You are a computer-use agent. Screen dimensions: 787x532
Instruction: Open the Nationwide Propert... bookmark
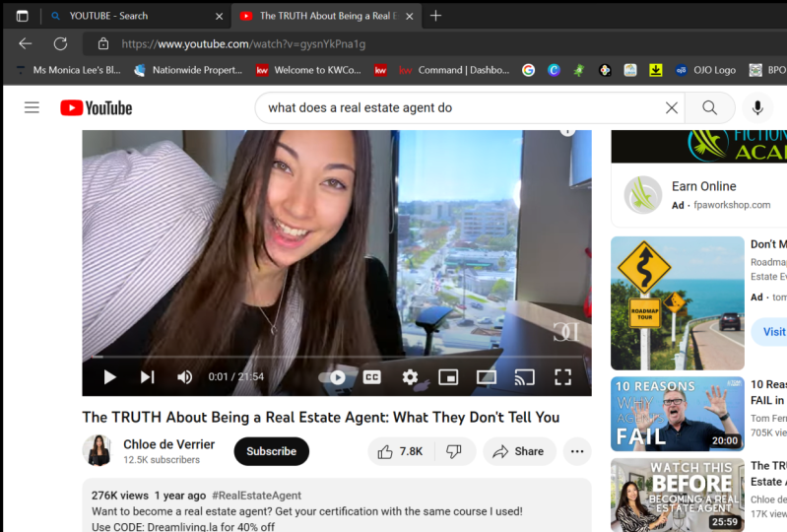coord(188,70)
